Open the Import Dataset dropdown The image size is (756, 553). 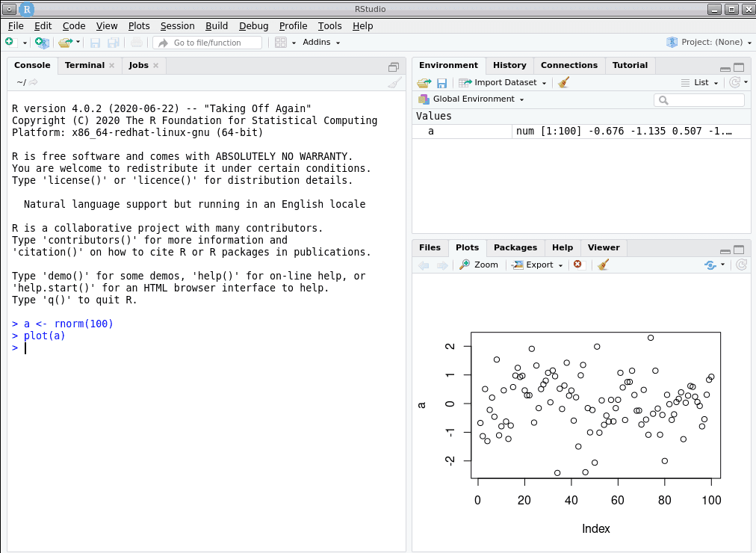pyautogui.click(x=503, y=82)
